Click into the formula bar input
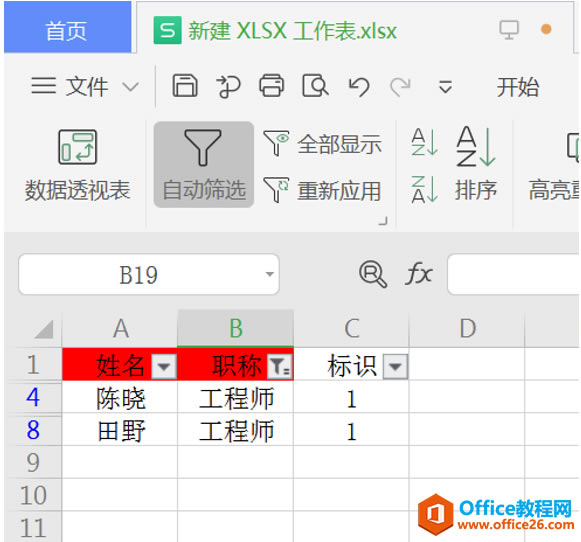 coord(514,275)
